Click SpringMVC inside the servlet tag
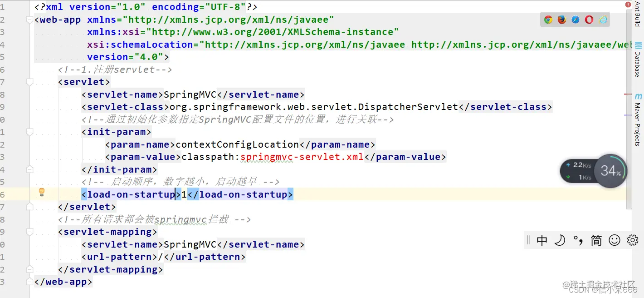Viewport: 644px width, 298px height. (190, 94)
